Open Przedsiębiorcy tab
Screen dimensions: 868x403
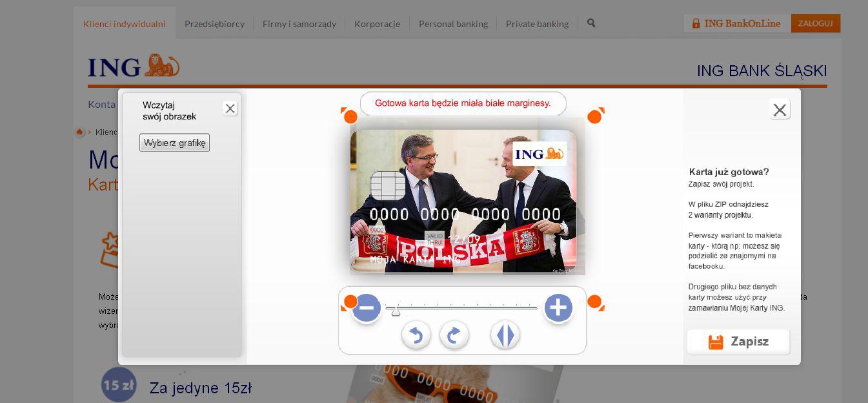coord(214,24)
